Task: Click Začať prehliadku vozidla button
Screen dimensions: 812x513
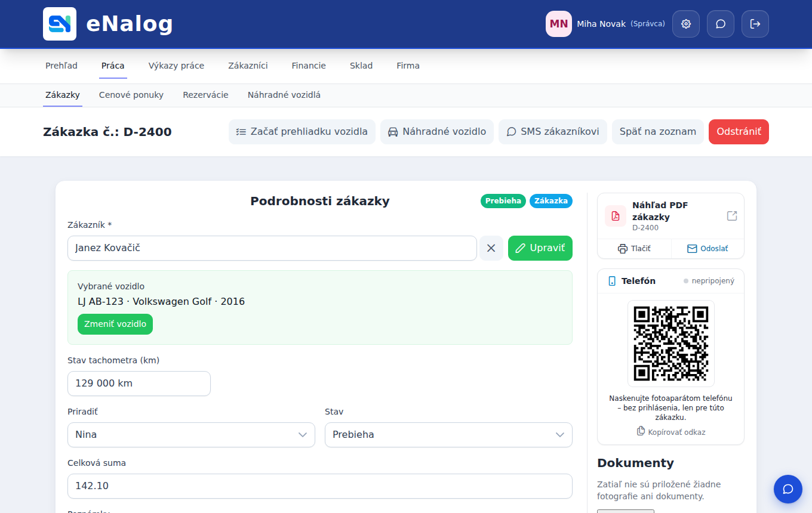Action: coord(302,132)
